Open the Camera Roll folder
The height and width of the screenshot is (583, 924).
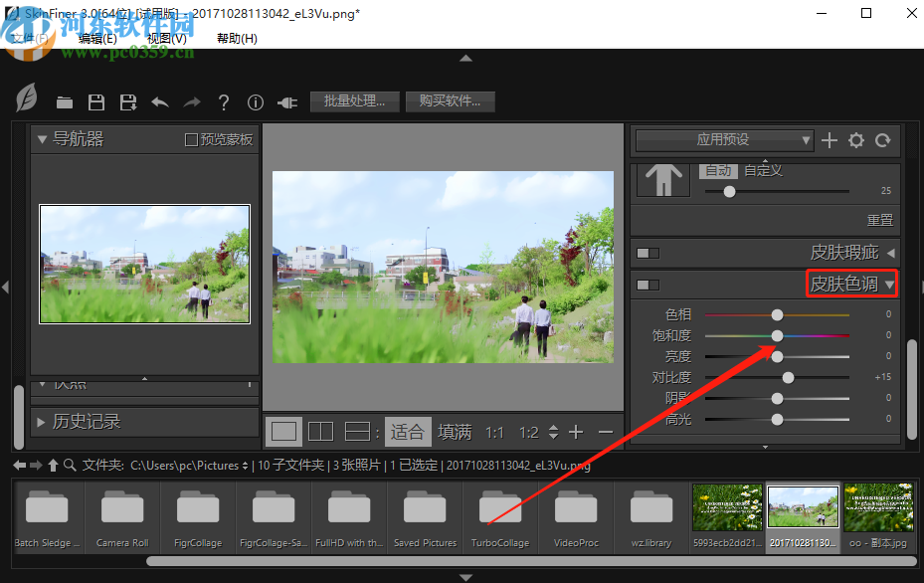(122, 517)
